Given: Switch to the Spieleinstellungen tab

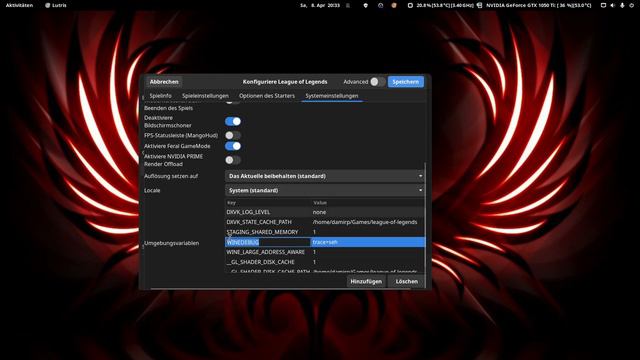Looking at the screenshot, I should click(x=205, y=96).
